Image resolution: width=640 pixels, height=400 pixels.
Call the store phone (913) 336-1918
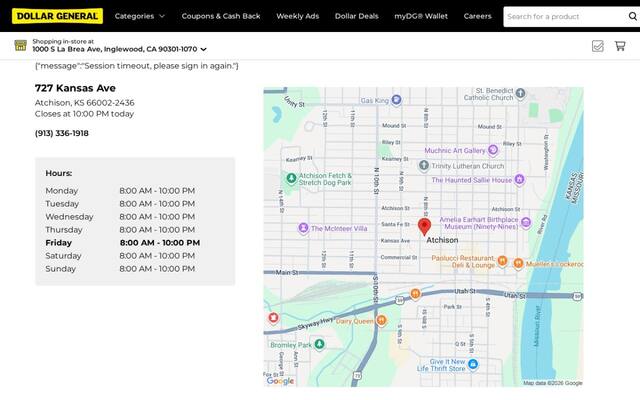click(62, 133)
